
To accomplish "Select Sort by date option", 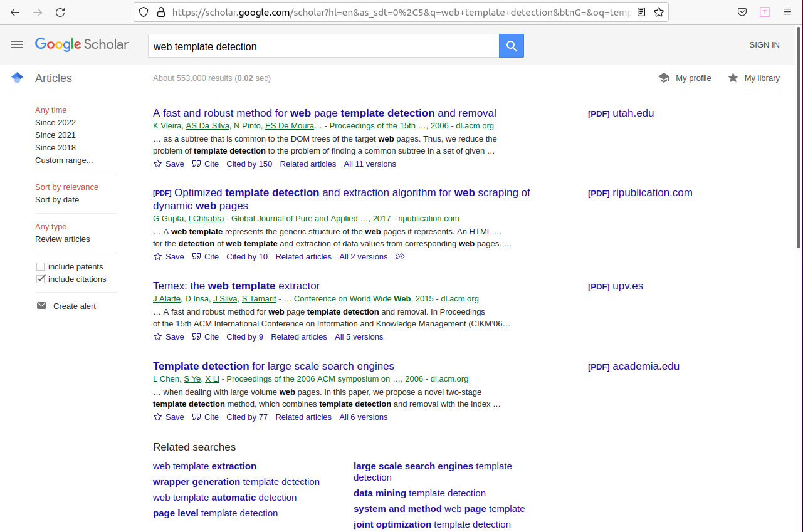I will pos(57,200).
